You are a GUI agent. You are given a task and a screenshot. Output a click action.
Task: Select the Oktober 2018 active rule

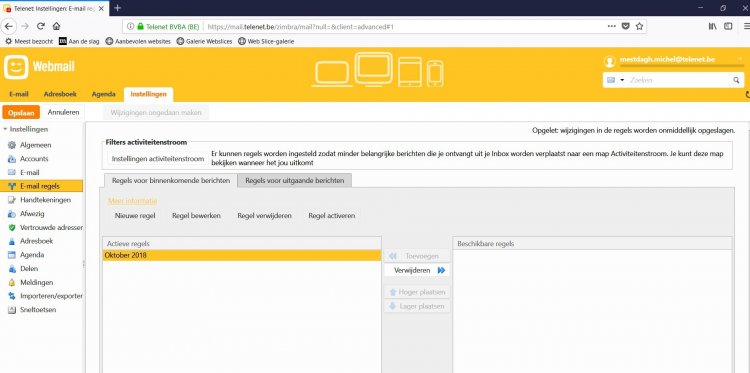click(x=242, y=255)
